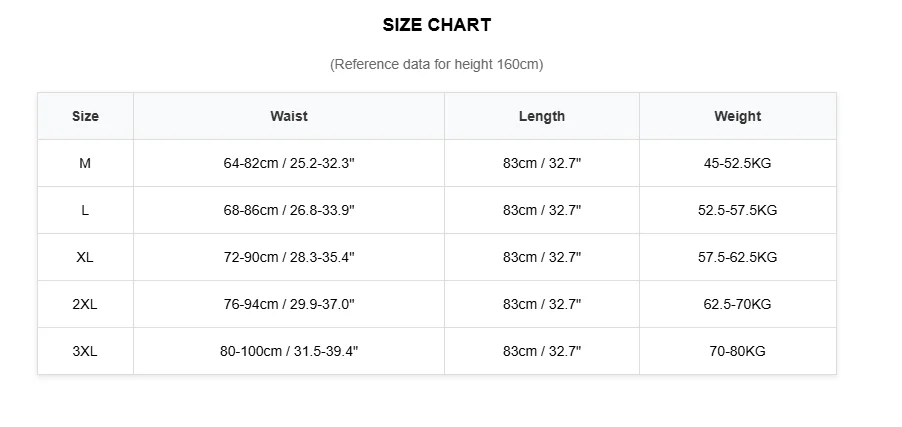This screenshot has height=427, width=902.
Task: Click the length cell in the M row
Action: click(x=541, y=163)
